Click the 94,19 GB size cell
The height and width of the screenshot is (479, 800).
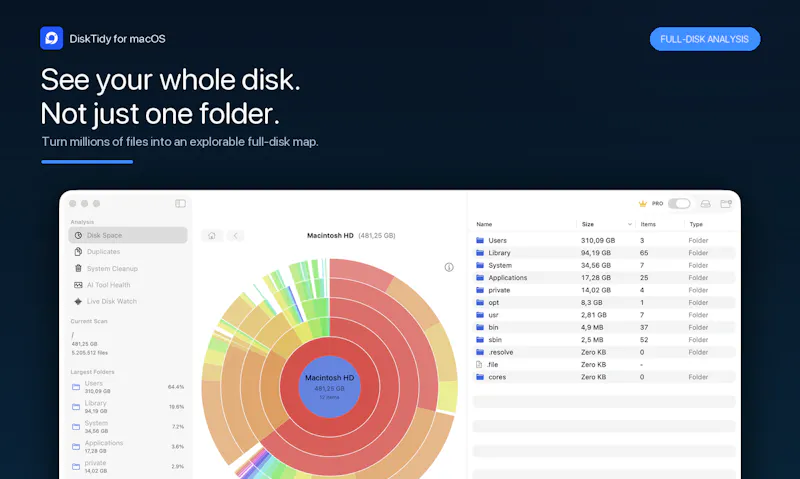click(595, 253)
